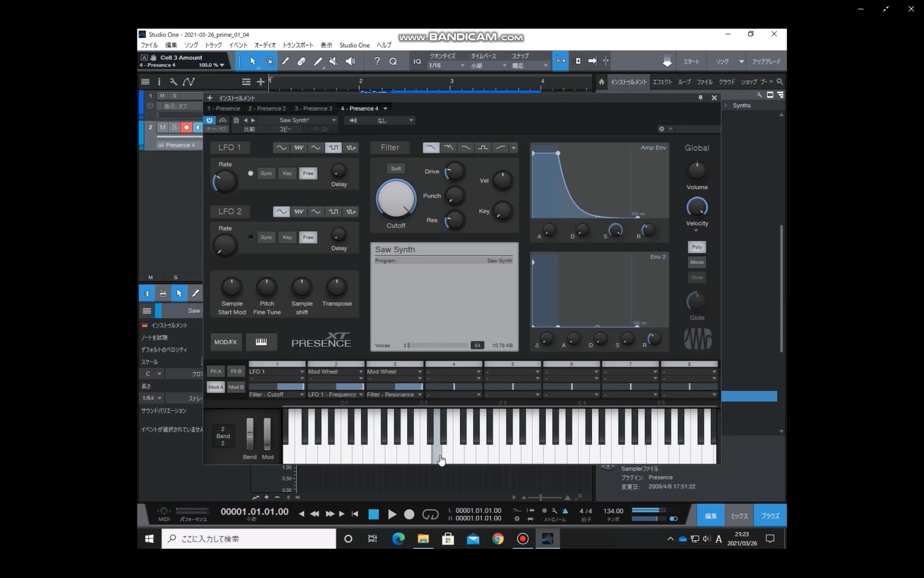The width and height of the screenshot is (924, 578).
Task: Click the magnifier icon after Help
Action: point(393,61)
